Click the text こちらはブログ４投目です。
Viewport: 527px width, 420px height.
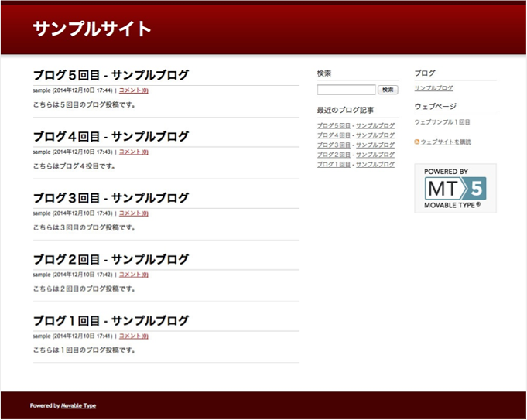click(x=74, y=166)
